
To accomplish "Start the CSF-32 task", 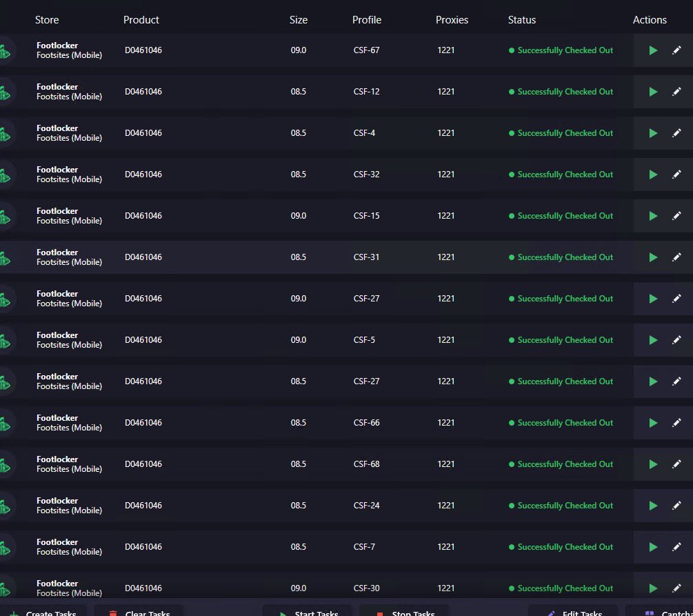I will [x=653, y=175].
